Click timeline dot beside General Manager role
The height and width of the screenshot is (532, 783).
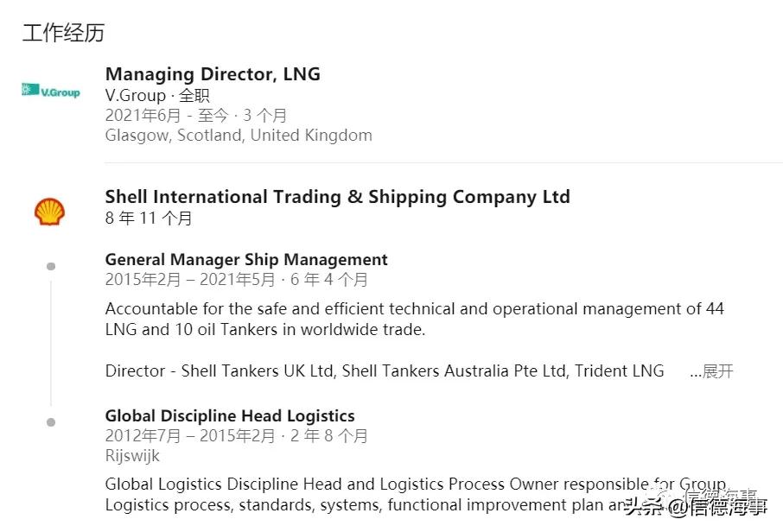click(x=51, y=266)
